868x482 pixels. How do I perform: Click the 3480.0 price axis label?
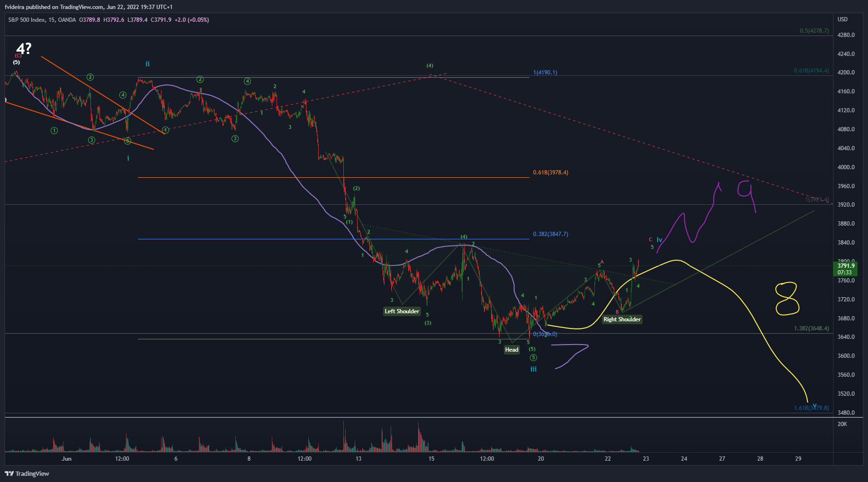[846, 413]
